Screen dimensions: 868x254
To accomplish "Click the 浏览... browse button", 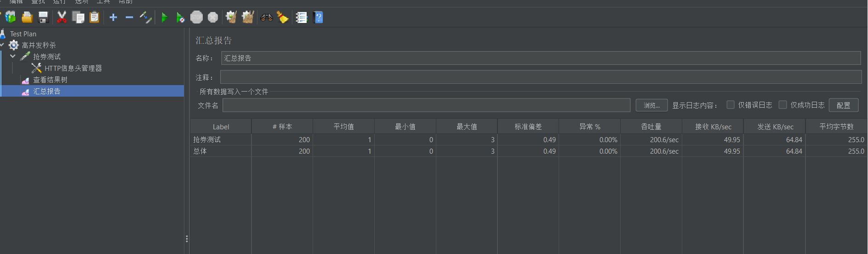I will pos(651,105).
